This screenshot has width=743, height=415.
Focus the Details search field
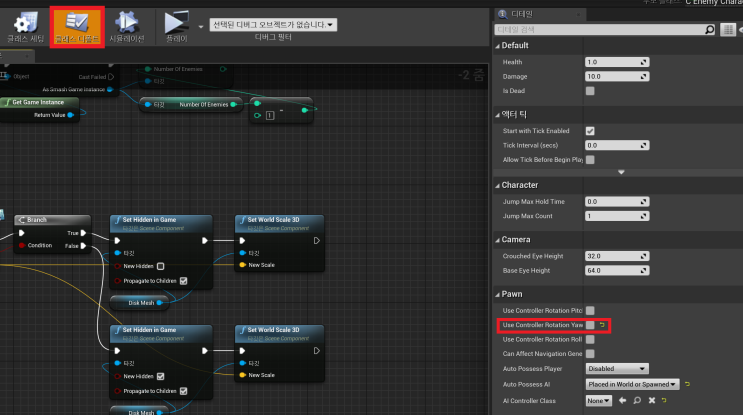(x=599, y=29)
